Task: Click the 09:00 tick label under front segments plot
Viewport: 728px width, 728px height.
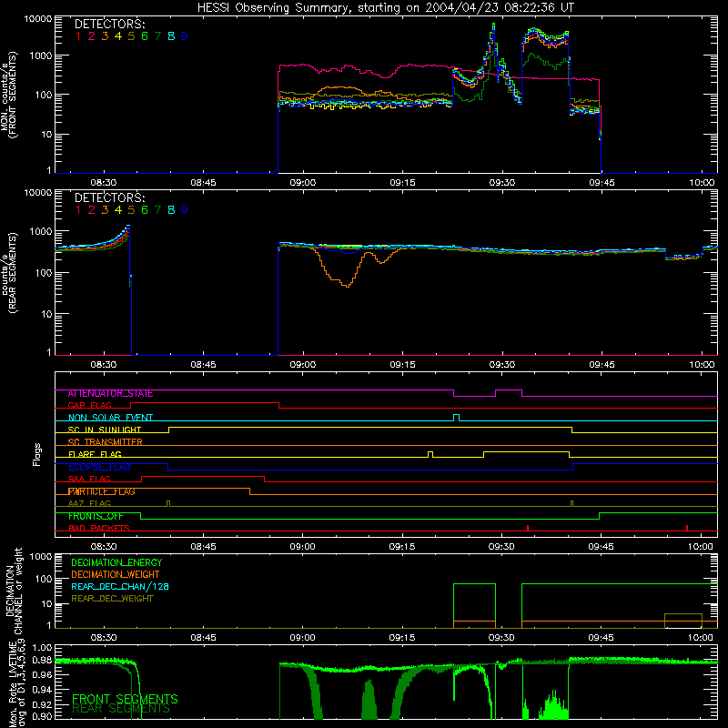Action: [303, 183]
